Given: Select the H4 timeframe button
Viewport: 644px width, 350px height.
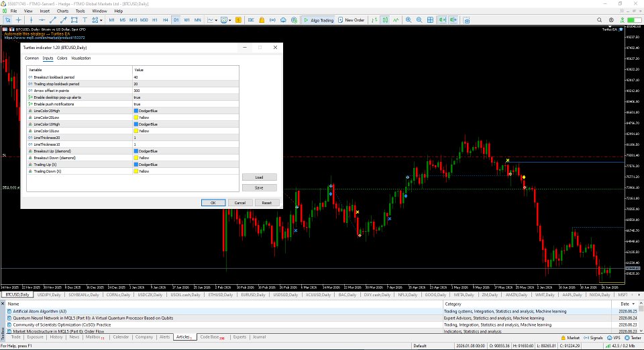Looking at the screenshot, I should (165, 19).
